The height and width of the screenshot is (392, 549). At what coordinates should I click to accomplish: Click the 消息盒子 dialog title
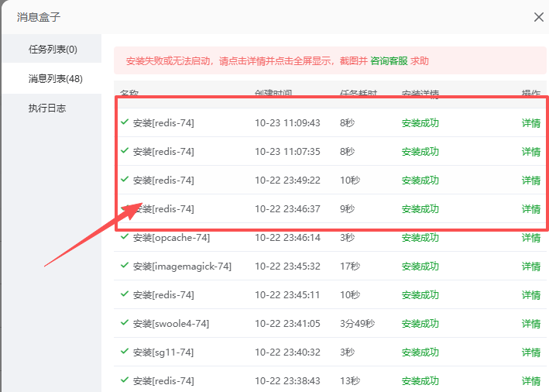(39, 17)
